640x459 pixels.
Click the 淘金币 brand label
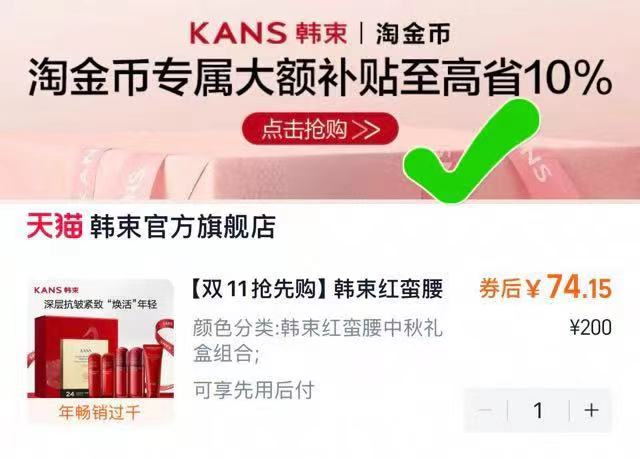point(413,33)
